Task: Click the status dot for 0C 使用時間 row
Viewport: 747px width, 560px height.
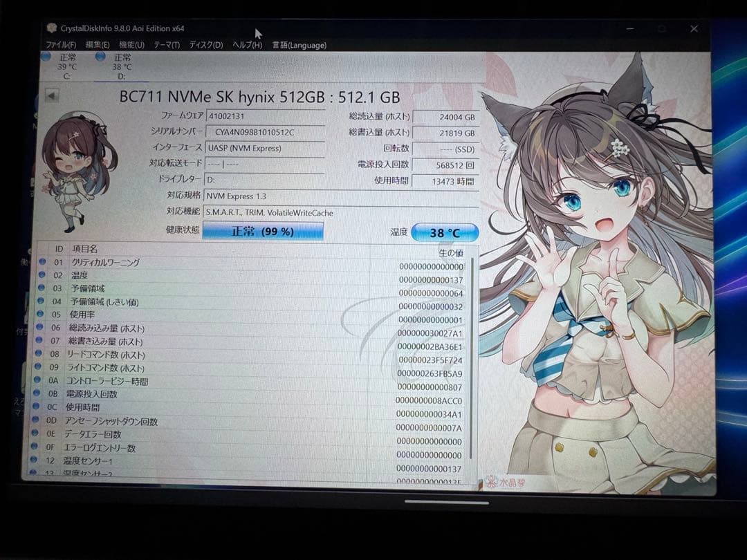Action: 36,407
